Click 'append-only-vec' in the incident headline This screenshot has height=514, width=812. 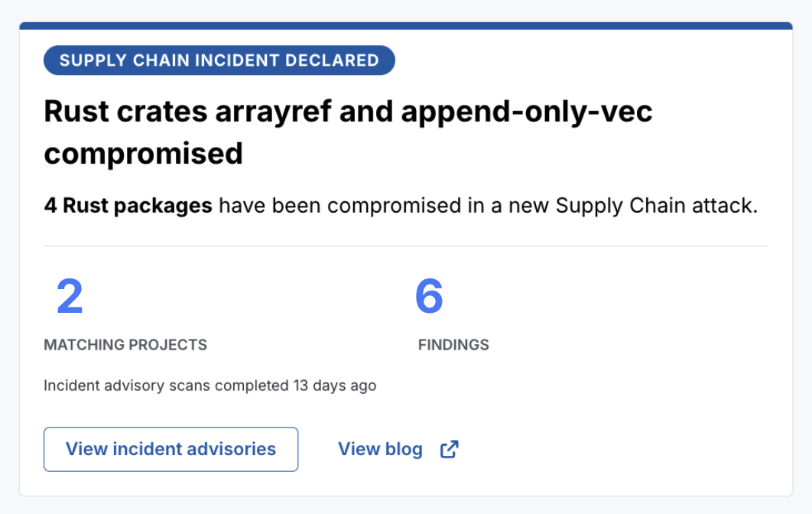pos(527,112)
